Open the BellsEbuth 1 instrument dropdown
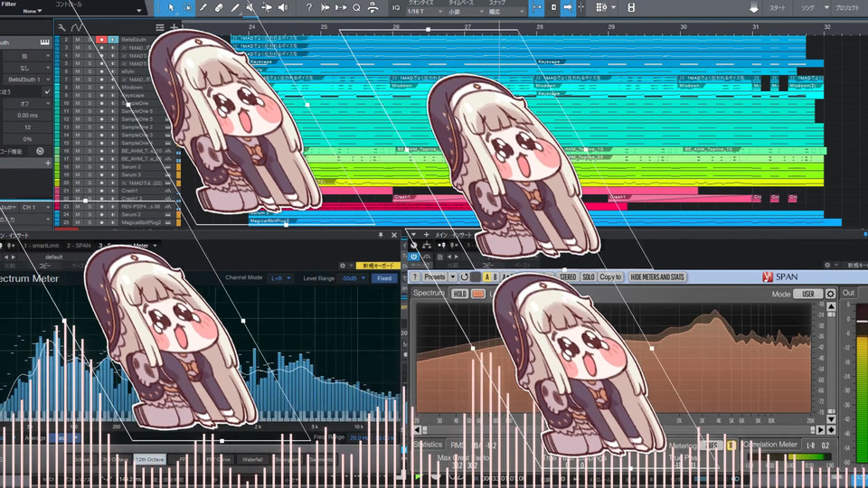The image size is (868, 488). (x=26, y=80)
